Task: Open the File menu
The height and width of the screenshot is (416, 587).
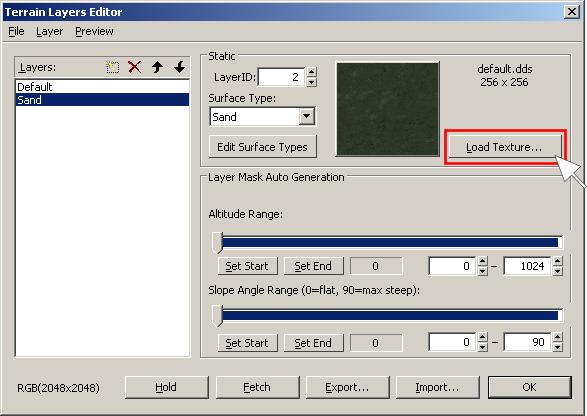Action: (x=16, y=31)
